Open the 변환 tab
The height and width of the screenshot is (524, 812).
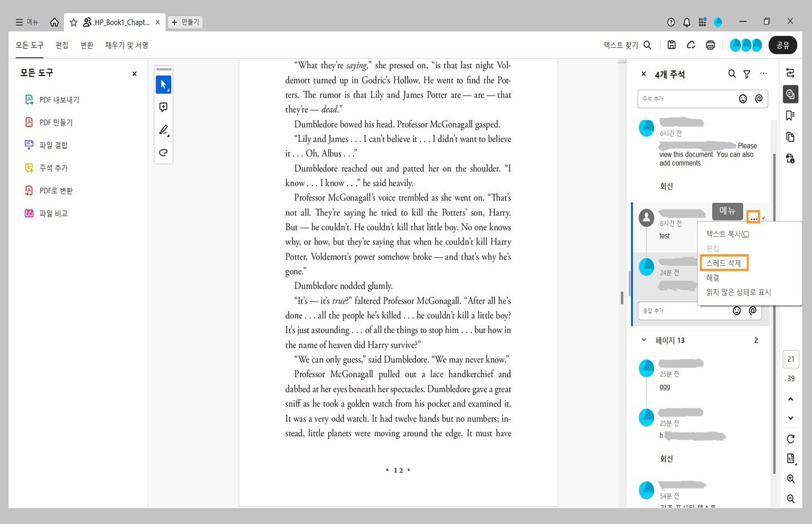click(87, 45)
